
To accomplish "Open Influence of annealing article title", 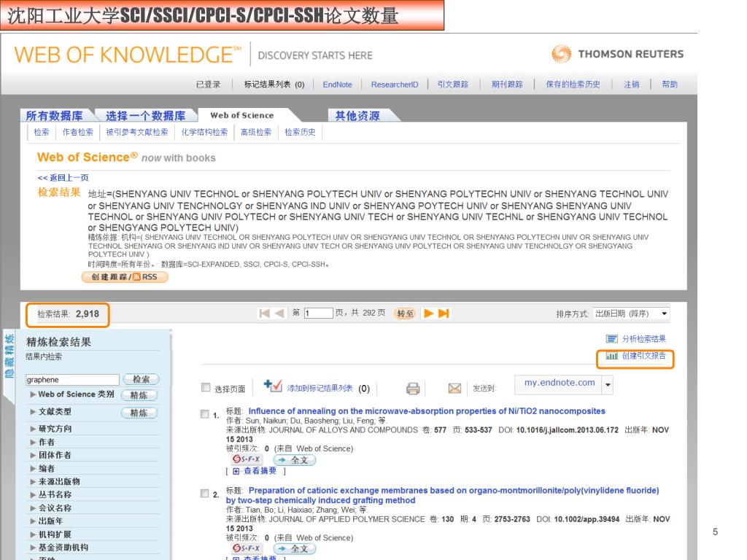I will point(427,411).
